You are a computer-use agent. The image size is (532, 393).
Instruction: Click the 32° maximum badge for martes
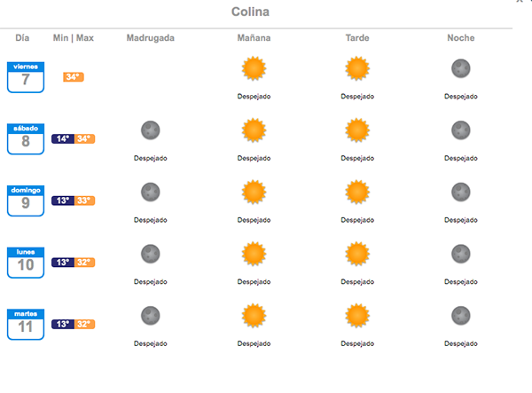coord(84,324)
